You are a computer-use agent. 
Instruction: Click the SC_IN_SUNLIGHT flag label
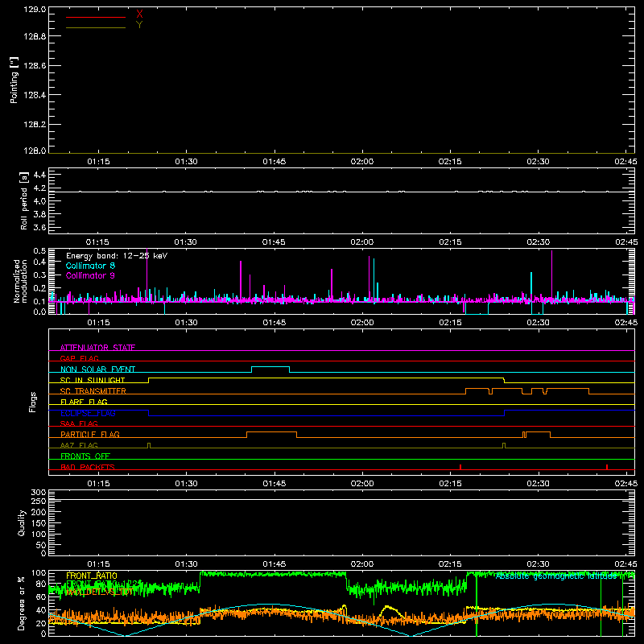coord(93,380)
